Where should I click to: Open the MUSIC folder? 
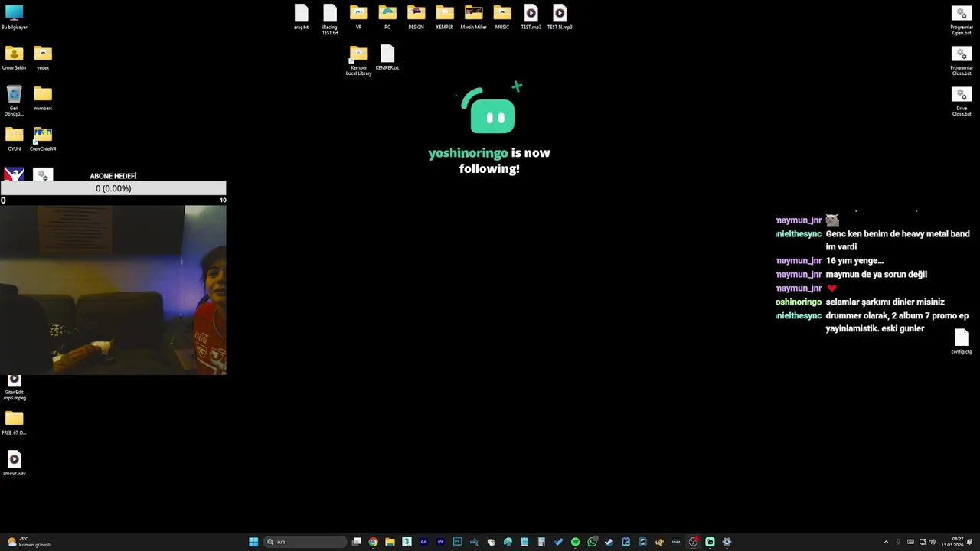[502, 17]
